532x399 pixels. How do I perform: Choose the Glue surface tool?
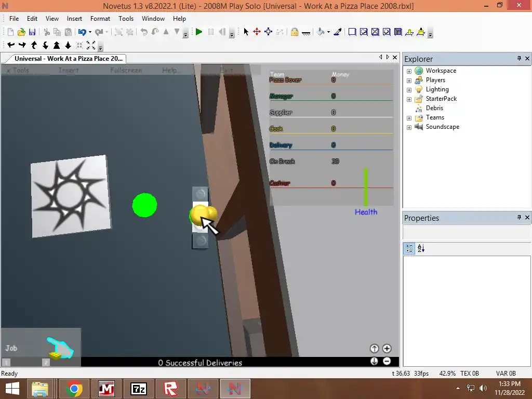pos(364,32)
